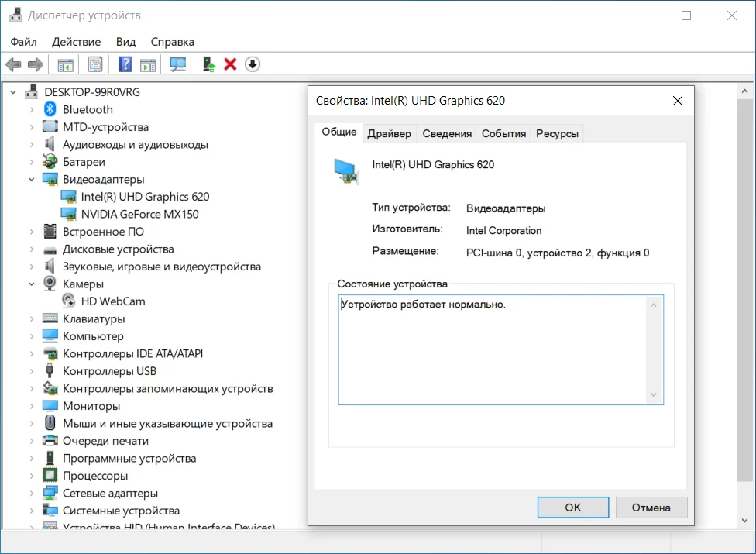Click the black down-arrow toolbar icon

click(x=253, y=64)
